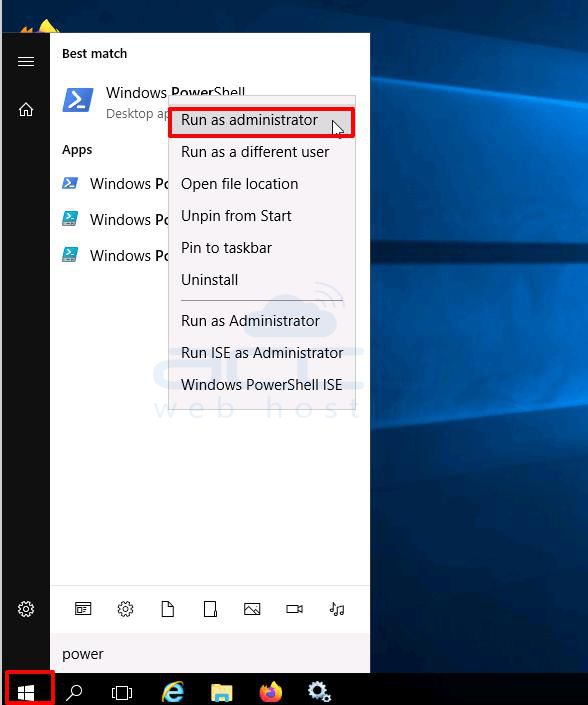Open the gears settings app in taskbar
The image size is (588, 705).
point(320,692)
